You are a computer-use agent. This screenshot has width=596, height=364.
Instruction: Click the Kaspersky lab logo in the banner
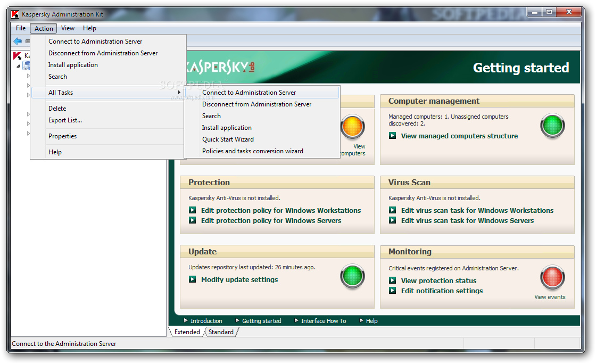pyautogui.click(x=220, y=67)
